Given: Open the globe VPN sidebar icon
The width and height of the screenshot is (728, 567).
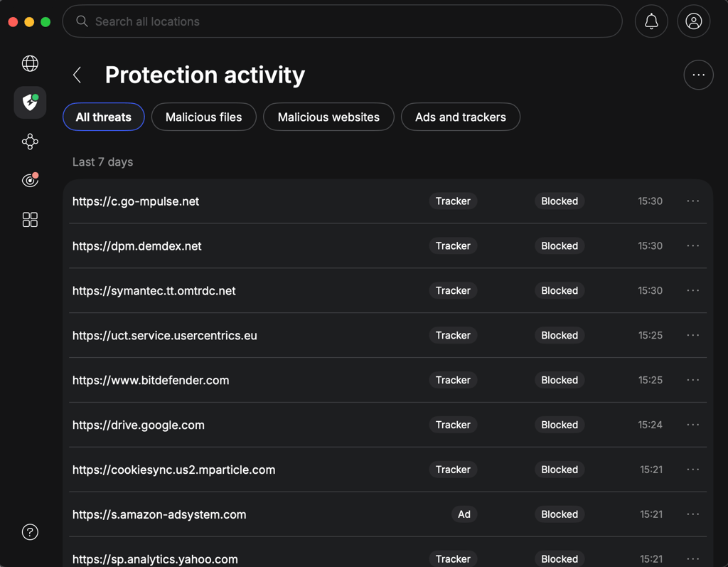Looking at the screenshot, I should (30, 63).
